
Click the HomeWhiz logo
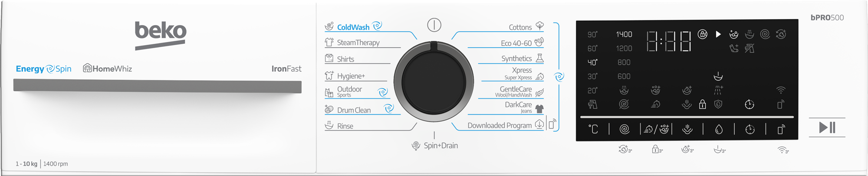pos(107,68)
